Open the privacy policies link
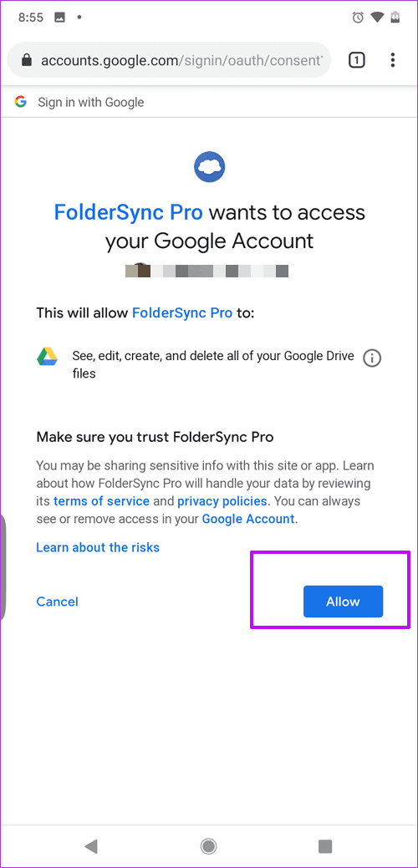Screen dimensions: 418x868 222,501
